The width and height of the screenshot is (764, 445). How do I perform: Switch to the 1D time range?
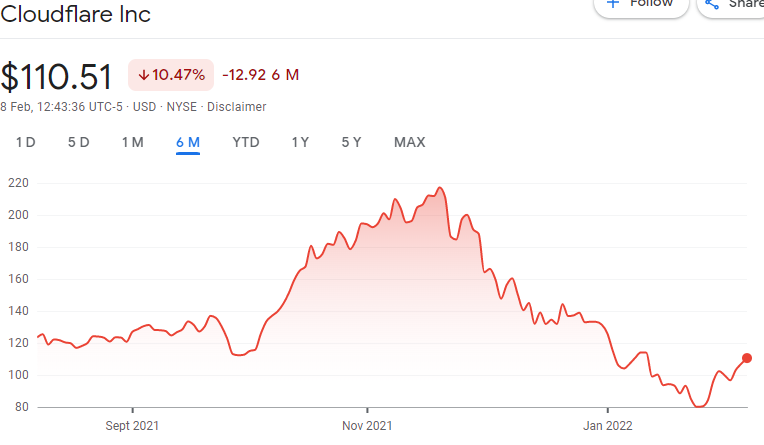(26, 142)
